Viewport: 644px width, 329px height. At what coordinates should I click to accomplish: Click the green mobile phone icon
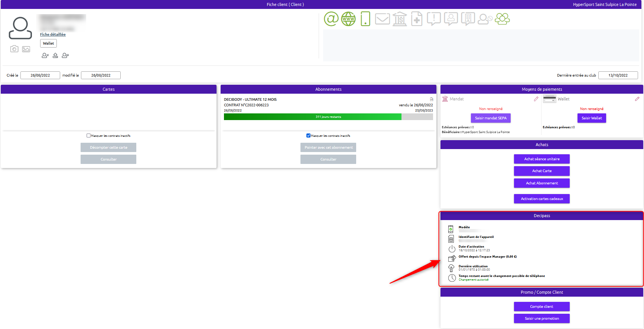point(365,19)
